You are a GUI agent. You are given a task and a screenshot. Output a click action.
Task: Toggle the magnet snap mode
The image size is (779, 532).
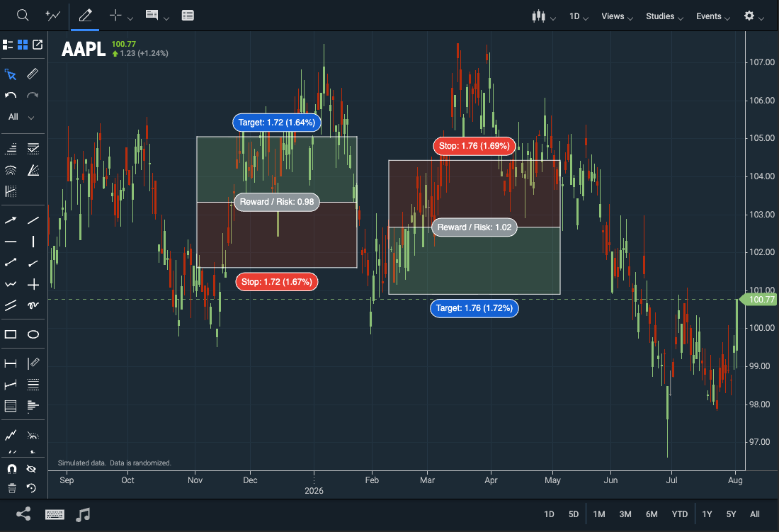(x=11, y=469)
